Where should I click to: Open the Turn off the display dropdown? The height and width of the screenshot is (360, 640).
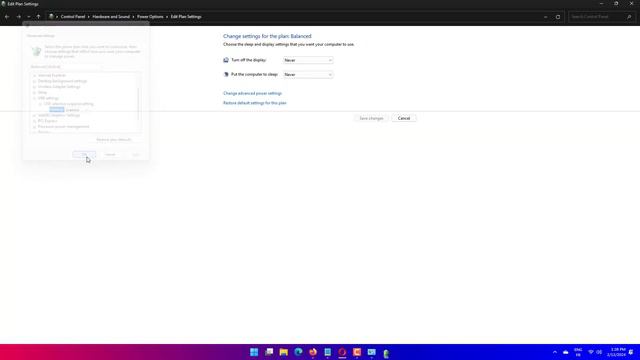click(x=308, y=60)
